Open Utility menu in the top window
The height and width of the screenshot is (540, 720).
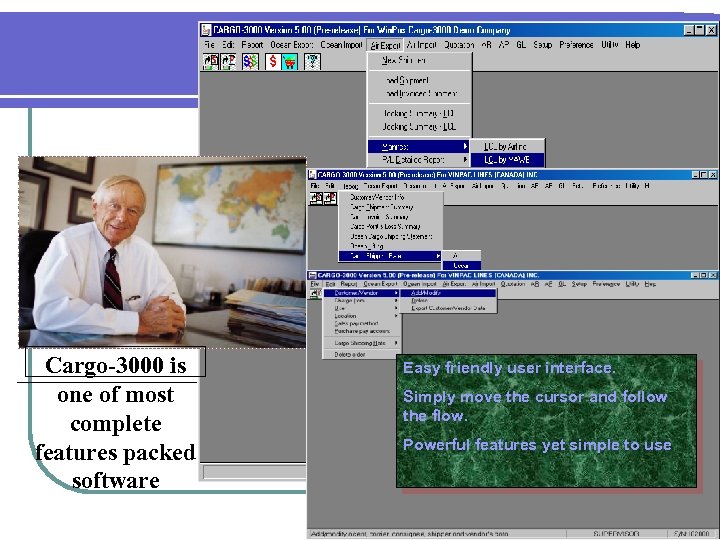pyautogui.click(x=610, y=45)
